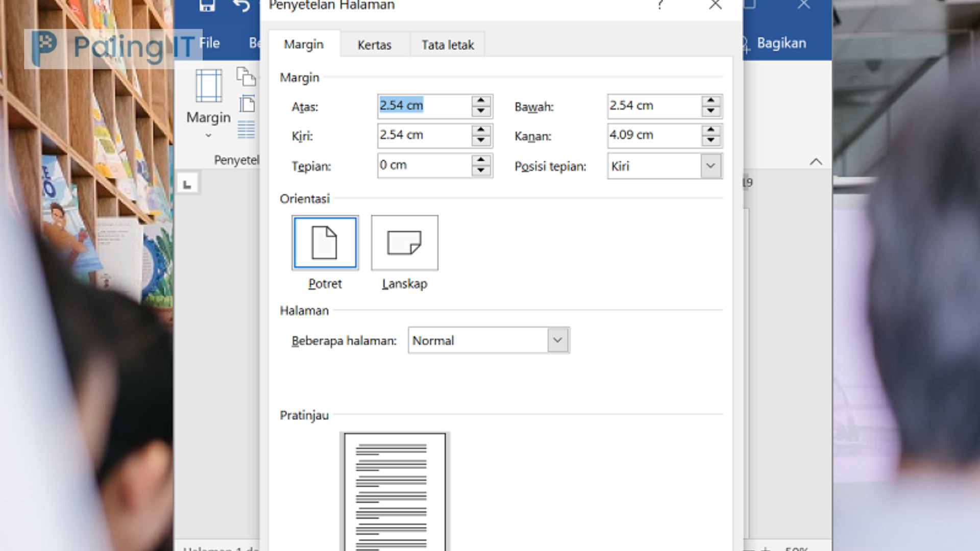Click the Save icon in Word title bar
The image size is (980, 551).
[x=207, y=6]
